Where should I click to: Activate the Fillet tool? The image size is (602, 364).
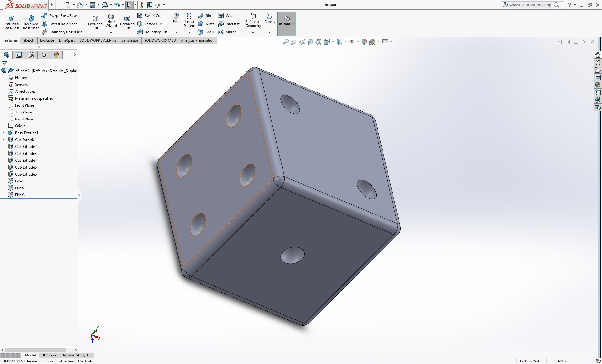tap(176, 19)
